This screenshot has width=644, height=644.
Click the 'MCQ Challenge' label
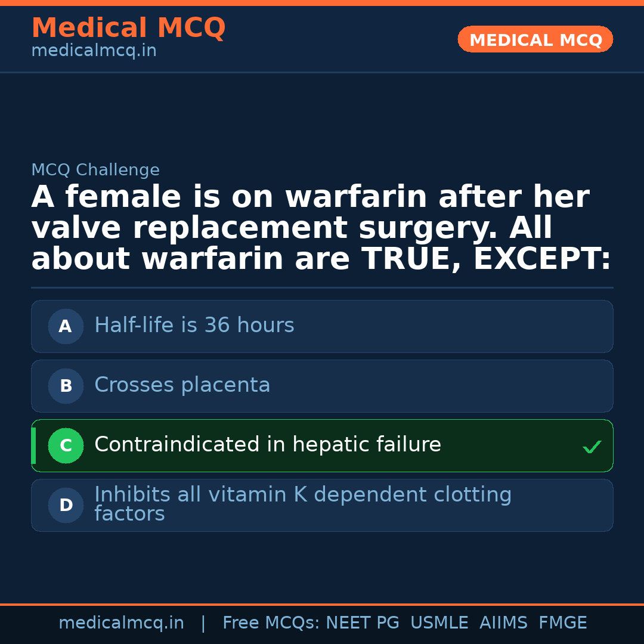click(95, 171)
